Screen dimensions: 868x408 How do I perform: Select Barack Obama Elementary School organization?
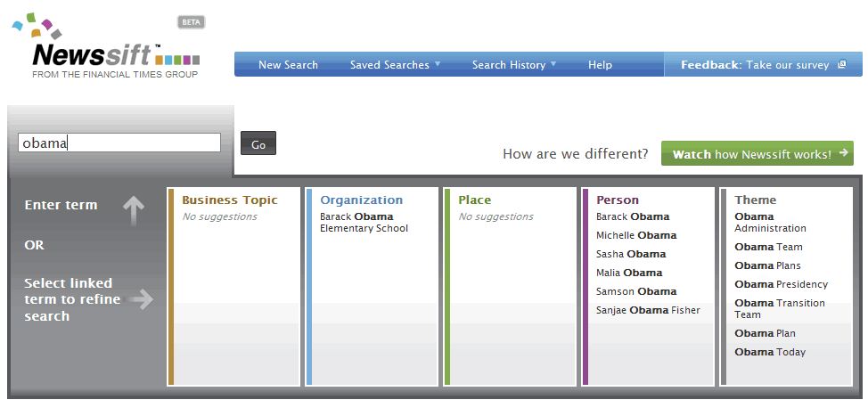[x=364, y=223]
